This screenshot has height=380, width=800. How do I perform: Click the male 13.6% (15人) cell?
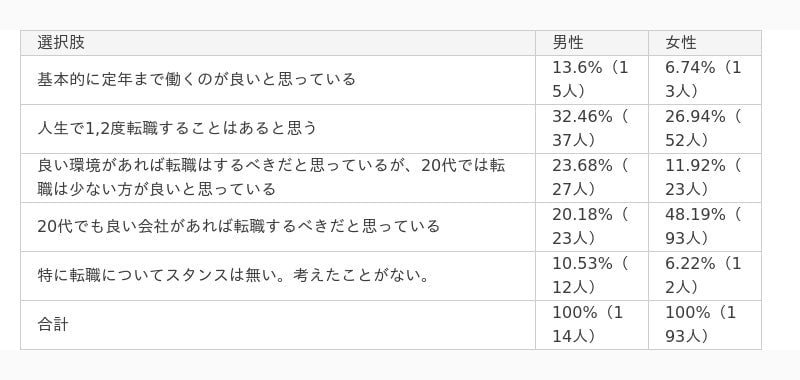point(592,80)
